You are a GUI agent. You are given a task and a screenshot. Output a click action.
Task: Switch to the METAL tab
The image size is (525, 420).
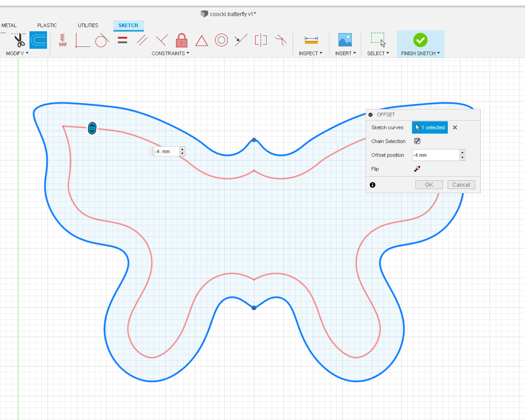coord(9,25)
